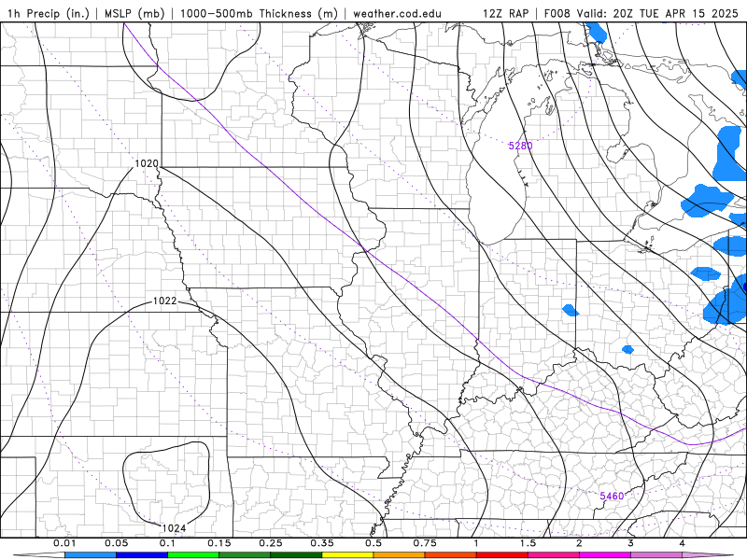This screenshot has height=560, width=747.
Task: Click the 'MSLP (mb)' header label
Action: coord(134,13)
